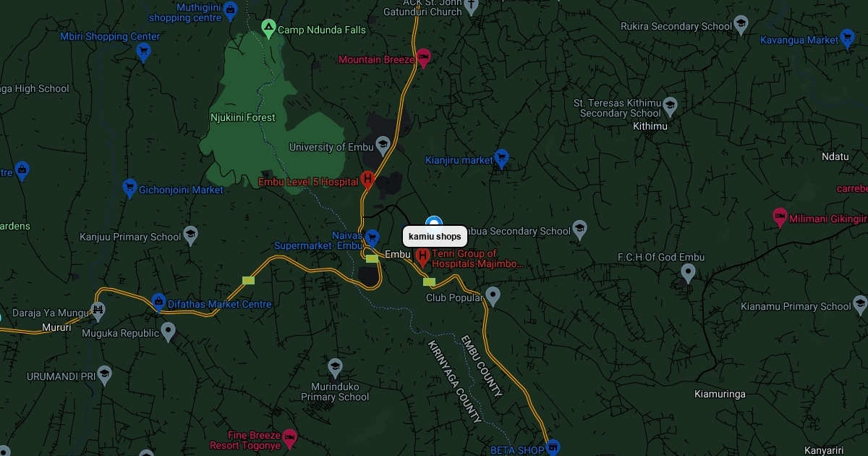Click the shopping pin at the left map edge
The height and width of the screenshot is (456, 868).
[22, 172]
